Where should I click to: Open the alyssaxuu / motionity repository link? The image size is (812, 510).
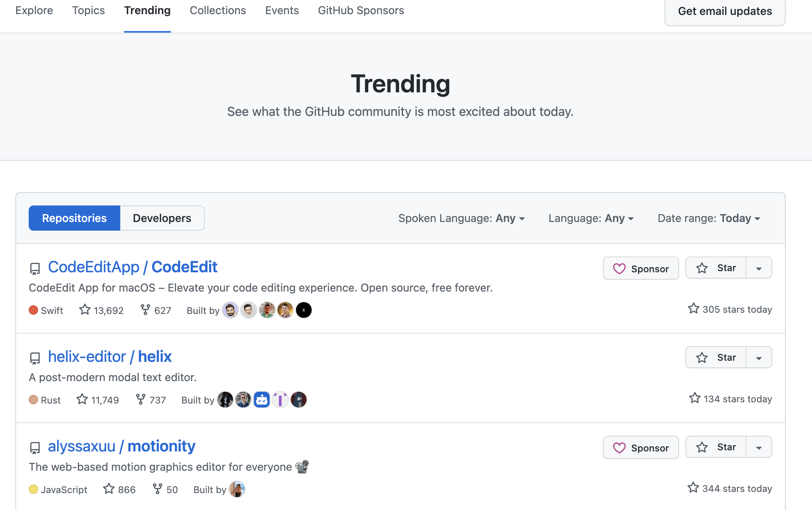121,446
